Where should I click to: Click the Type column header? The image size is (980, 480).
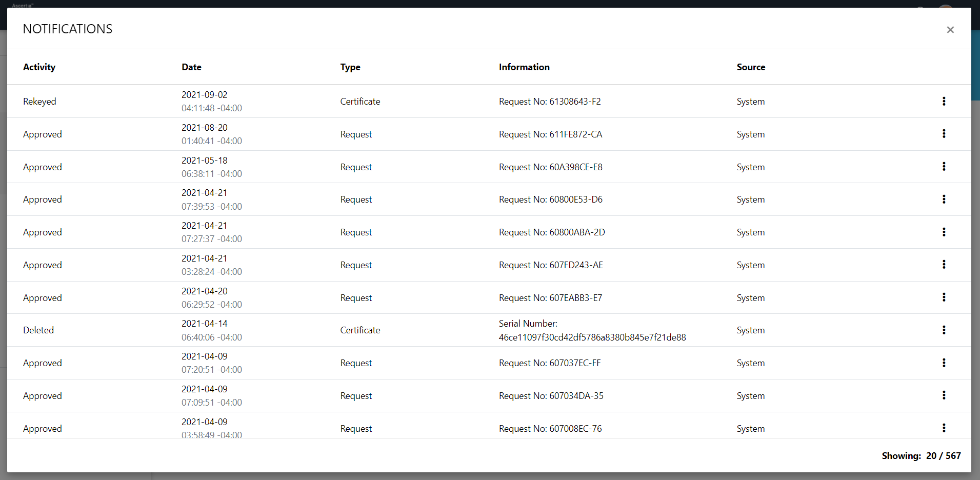[x=350, y=67]
